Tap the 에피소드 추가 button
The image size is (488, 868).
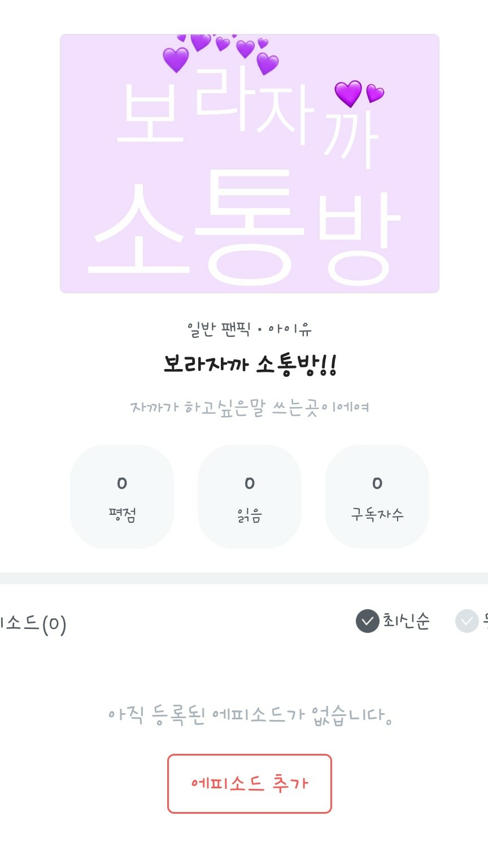[x=249, y=784]
